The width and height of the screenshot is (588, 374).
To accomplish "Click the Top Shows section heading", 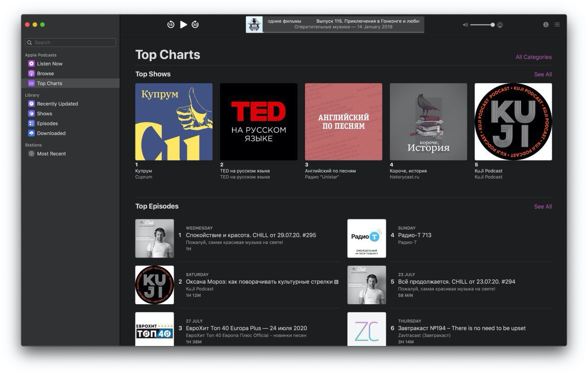I will point(153,74).
